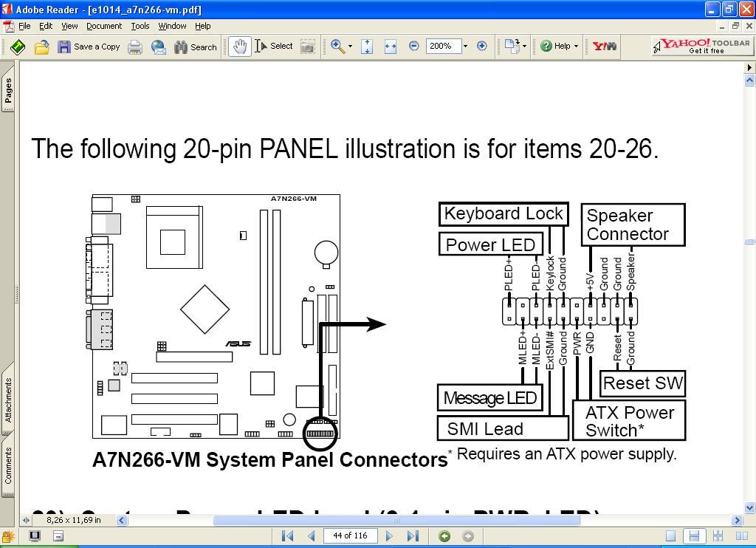Print the document with the printer icon
This screenshot has height=548, width=756.
pos(135,47)
